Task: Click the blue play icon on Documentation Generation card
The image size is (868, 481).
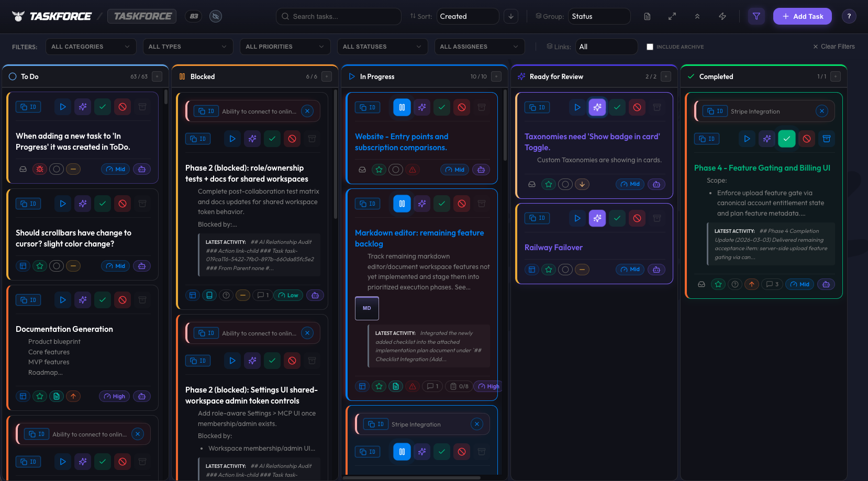Action: click(62, 299)
